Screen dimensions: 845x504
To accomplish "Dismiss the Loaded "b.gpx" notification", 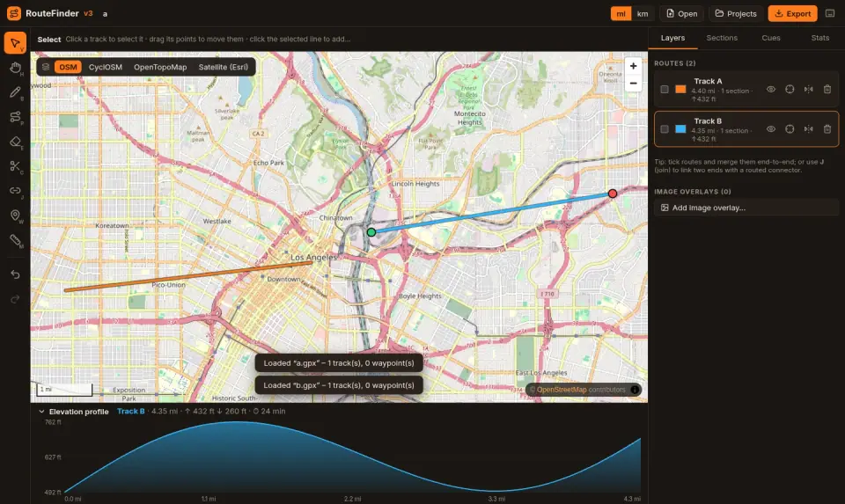I will pyautogui.click(x=339, y=385).
